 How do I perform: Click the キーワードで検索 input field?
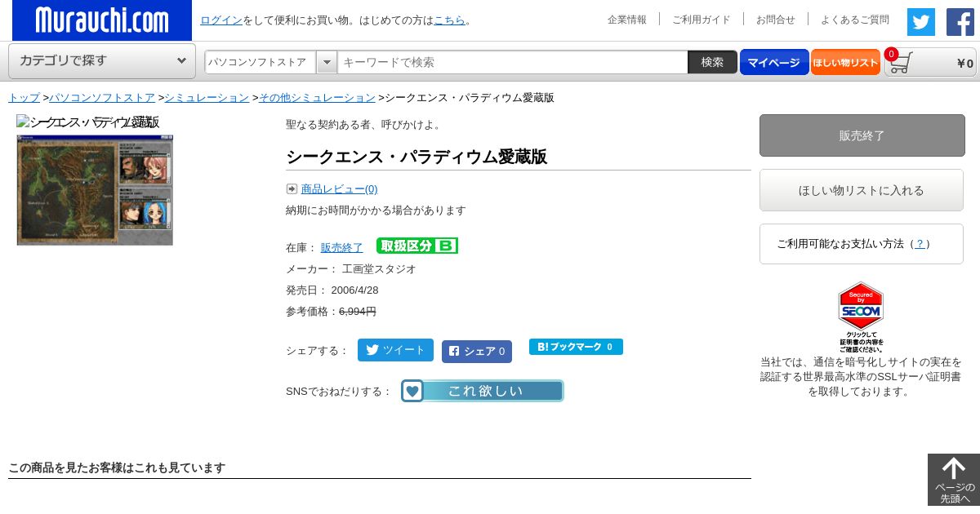point(513,62)
